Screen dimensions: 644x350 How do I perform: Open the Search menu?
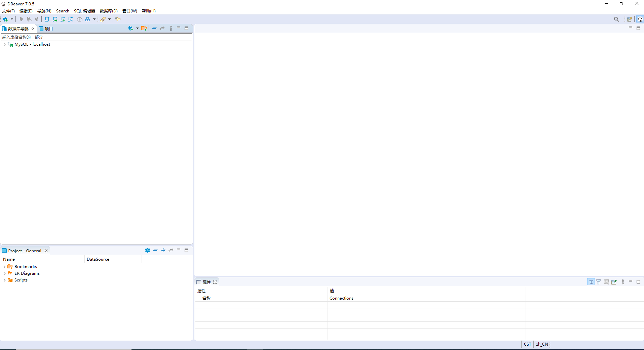[63, 11]
